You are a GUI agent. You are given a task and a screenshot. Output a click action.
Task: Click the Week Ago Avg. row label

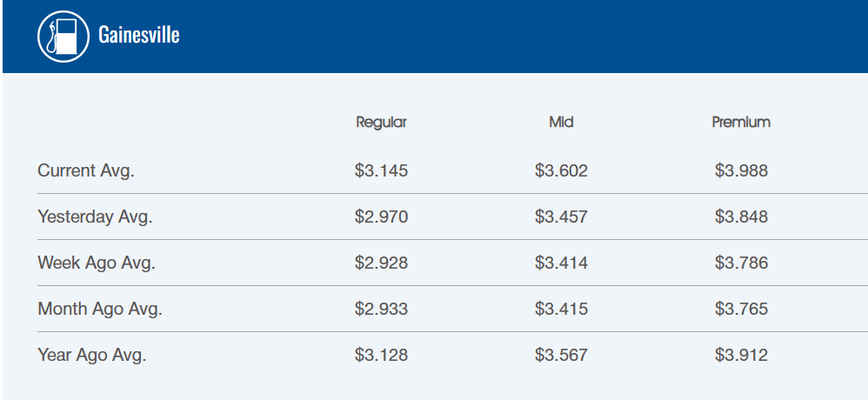pyautogui.click(x=97, y=263)
